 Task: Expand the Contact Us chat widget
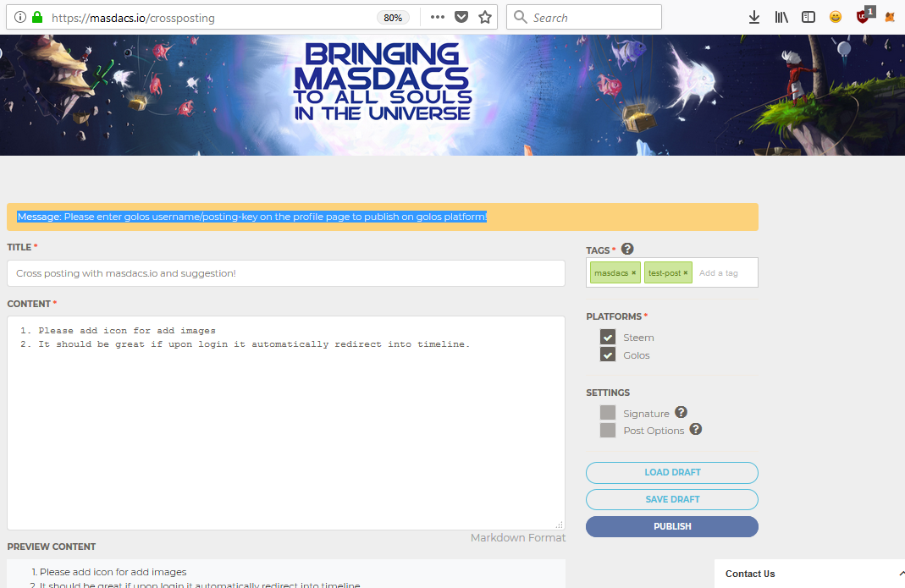coord(809,574)
